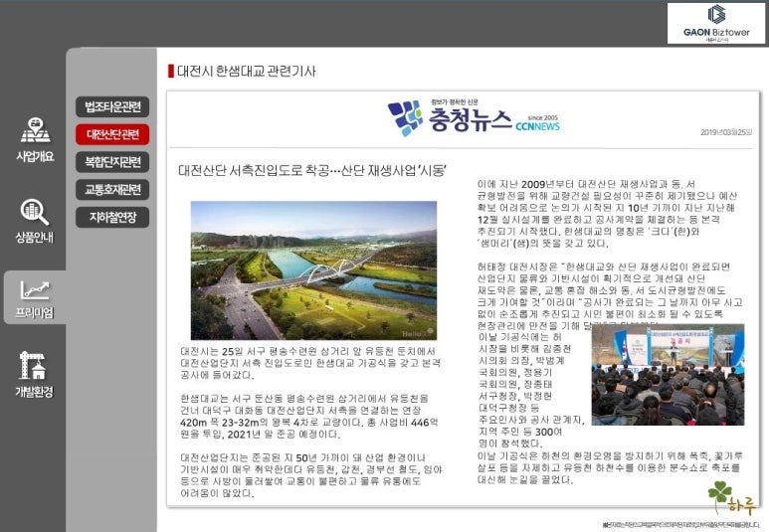Viewport: 769px width, 532px height.
Task: Click article headline 대전산단 서측진입도로 착공
Action: (312, 171)
